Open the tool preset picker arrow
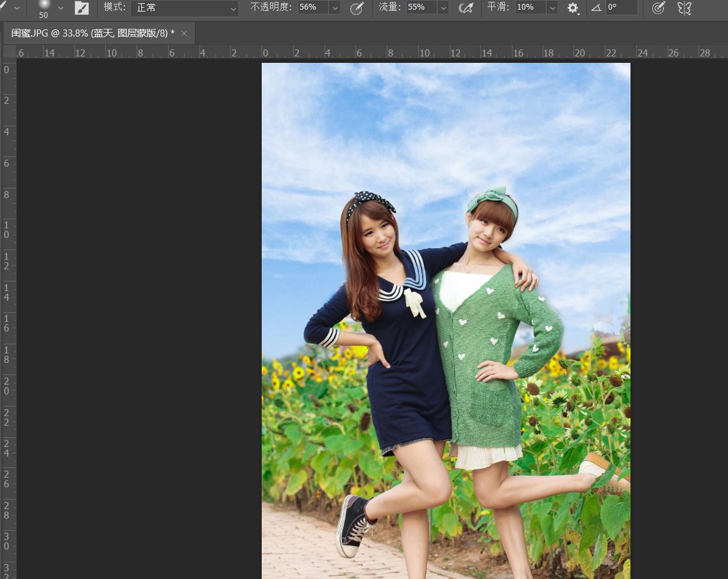 pyautogui.click(x=16, y=8)
